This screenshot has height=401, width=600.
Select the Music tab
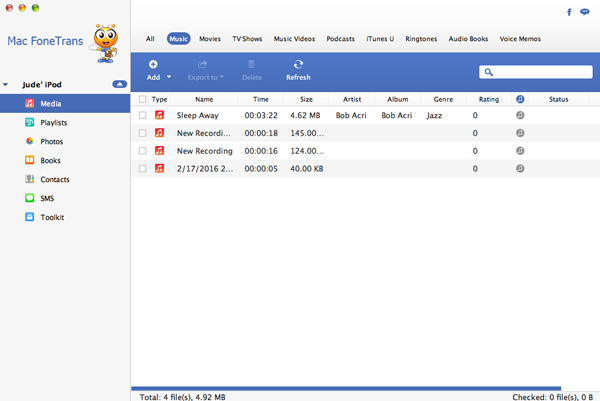click(x=179, y=39)
